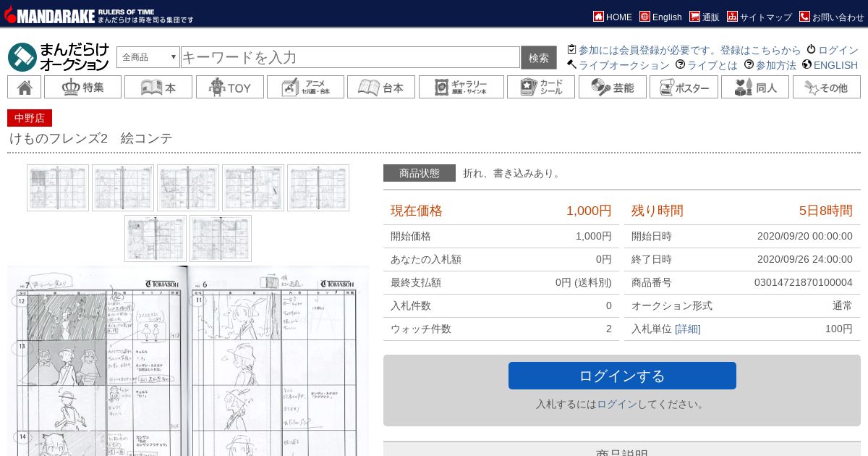Click the question icon before 参加方法
The image size is (868, 456).
tap(749, 64)
